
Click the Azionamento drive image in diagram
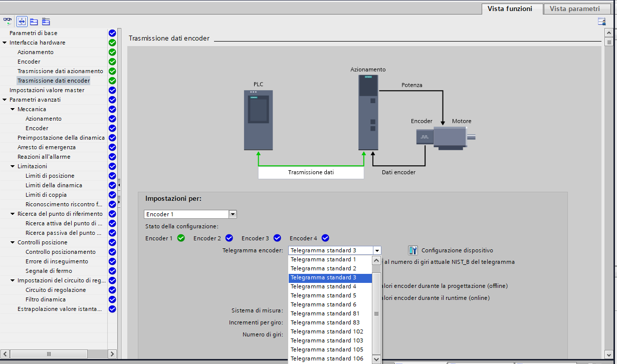pyautogui.click(x=368, y=115)
